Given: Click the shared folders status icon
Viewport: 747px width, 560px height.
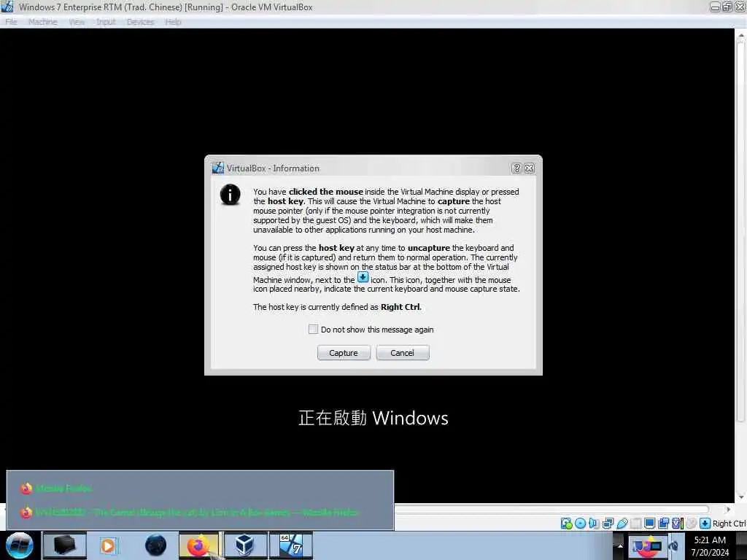Looking at the screenshot, I should pyautogui.click(x=635, y=524).
